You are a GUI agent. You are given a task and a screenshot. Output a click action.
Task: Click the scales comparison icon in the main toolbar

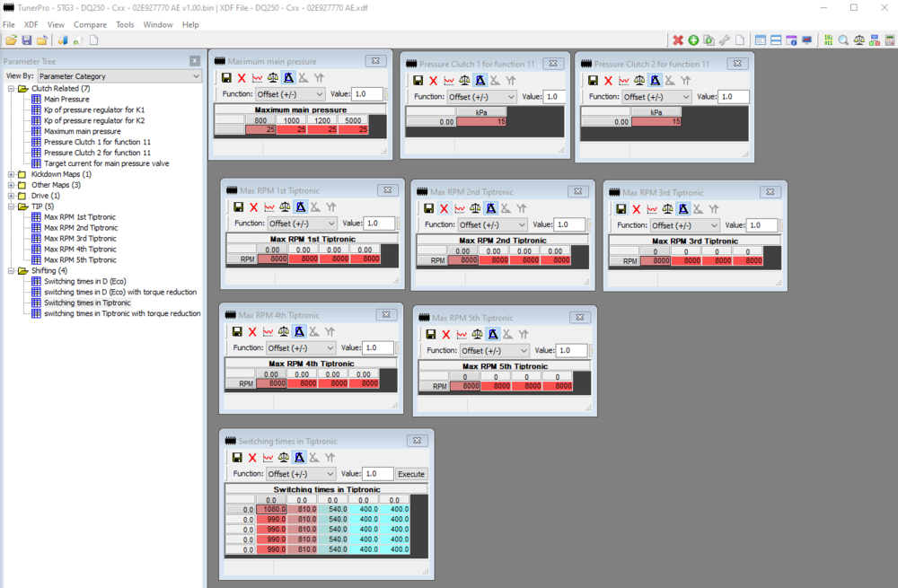(859, 40)
